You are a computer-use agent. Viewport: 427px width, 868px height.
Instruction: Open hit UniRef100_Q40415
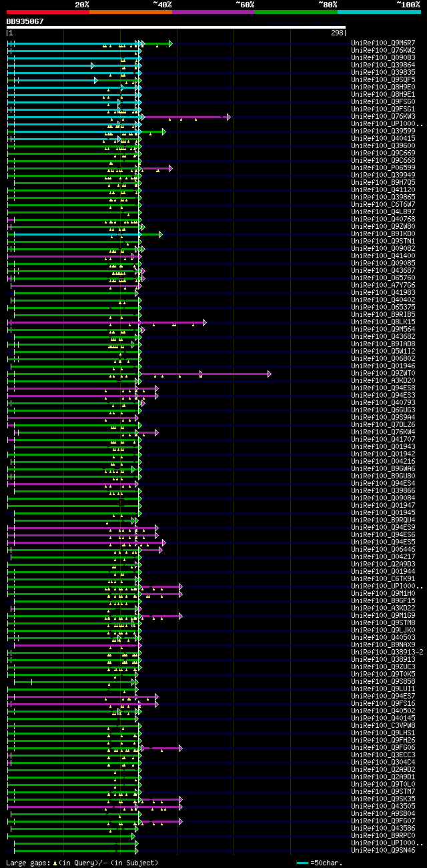(383, 139)
